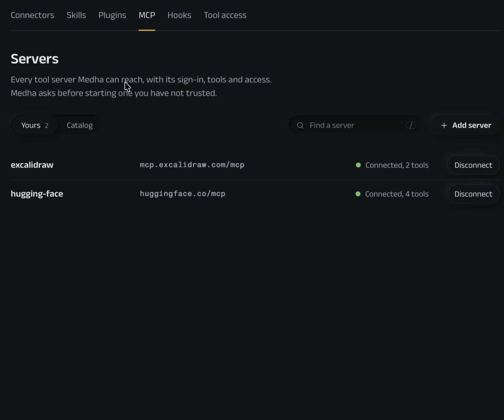Click the Connected, 2 tools status
This screenshot has height=420, width=504.
point(397,165)
